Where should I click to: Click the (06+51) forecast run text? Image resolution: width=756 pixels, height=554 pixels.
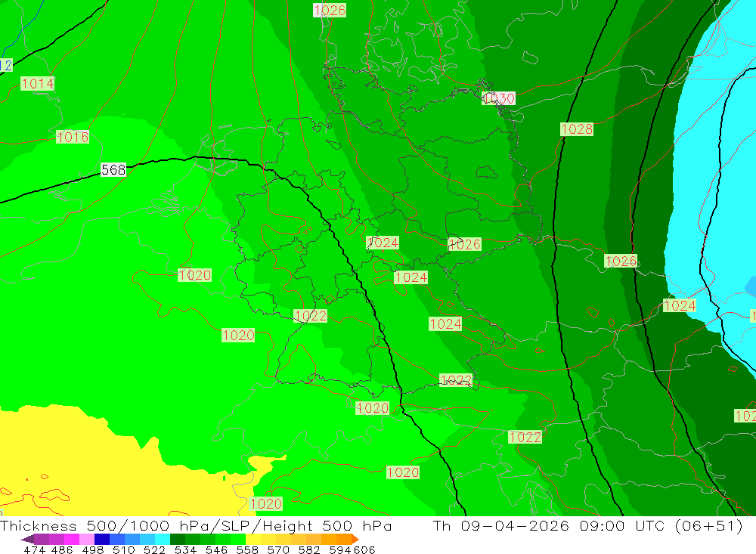click(709, 526)
